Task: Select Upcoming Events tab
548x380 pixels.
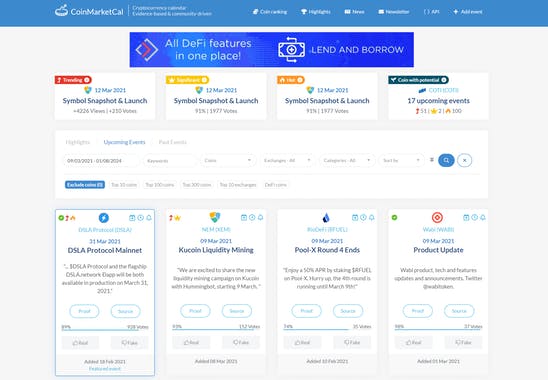Action: click(124, 142)
